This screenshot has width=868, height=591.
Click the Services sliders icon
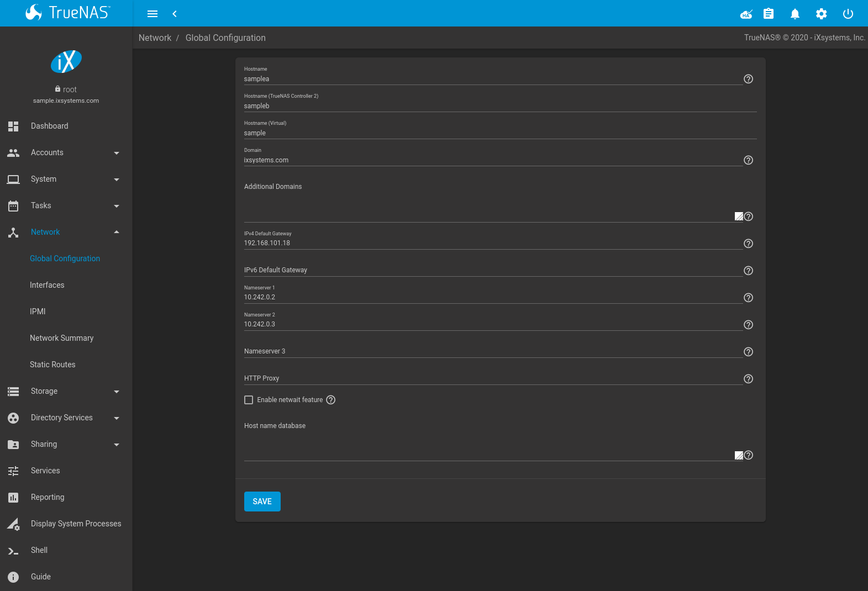point(13,471)
